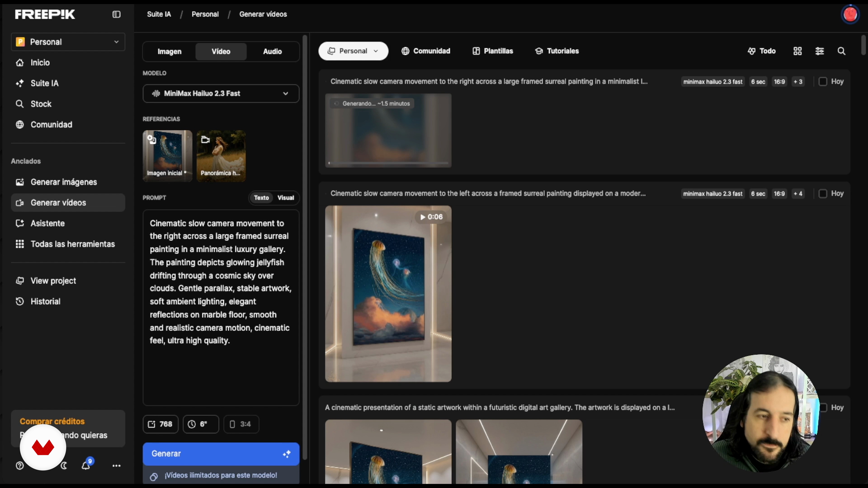Open the Asistente tool

click(68, 223)
